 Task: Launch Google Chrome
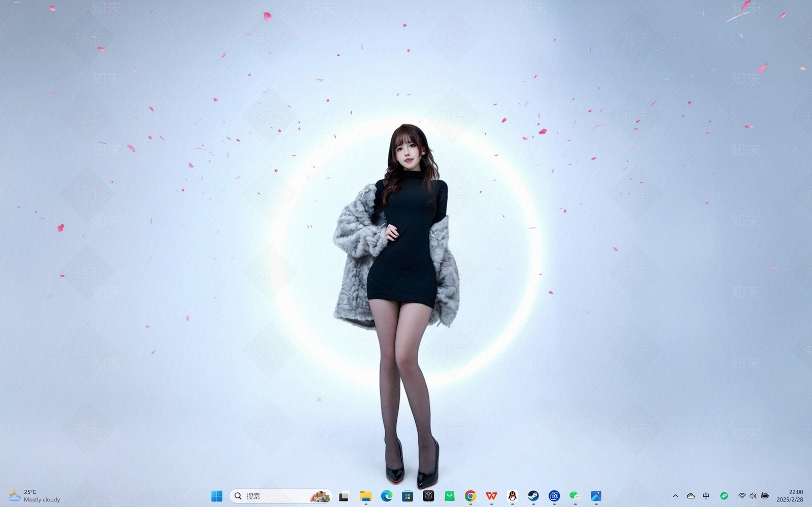click(x=470, y=496)
